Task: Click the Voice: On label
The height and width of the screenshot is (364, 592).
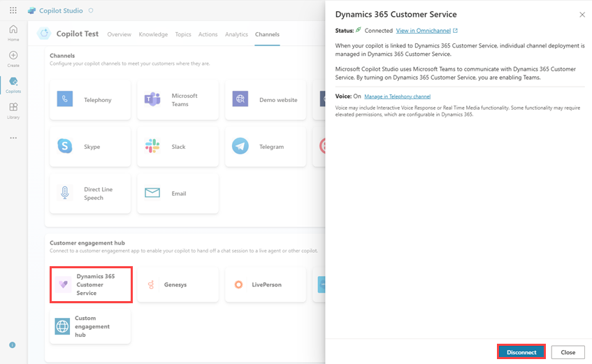Action: (x=348, y=96)
